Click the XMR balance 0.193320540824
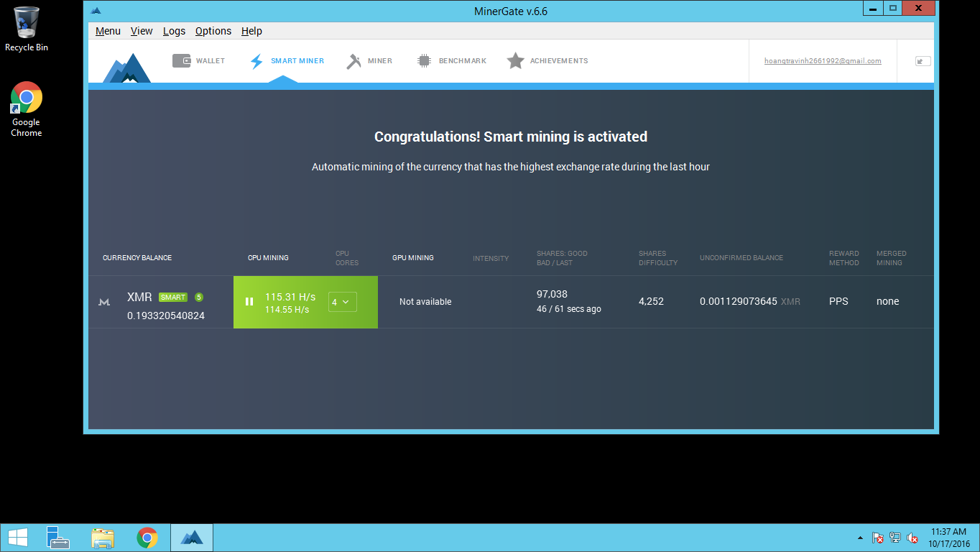The height and width of the screenshot is (552, 980). [x=166, y=316]
